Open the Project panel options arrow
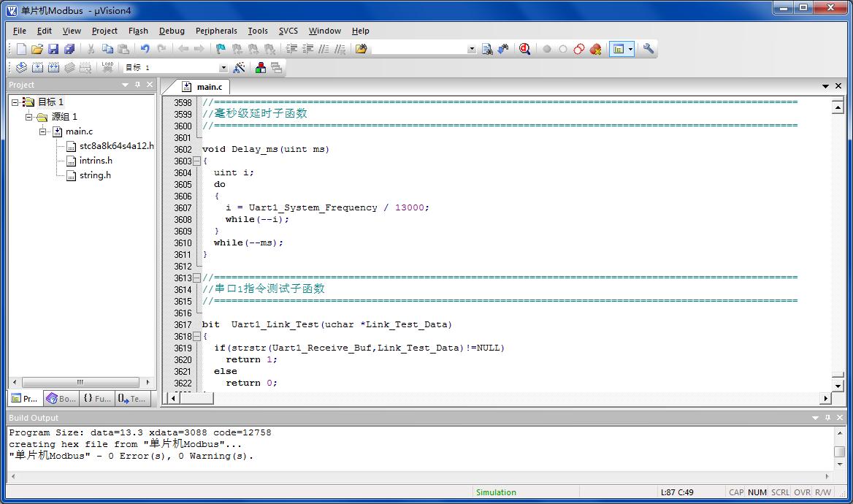The image size is (853, 504). click(125, 85)
